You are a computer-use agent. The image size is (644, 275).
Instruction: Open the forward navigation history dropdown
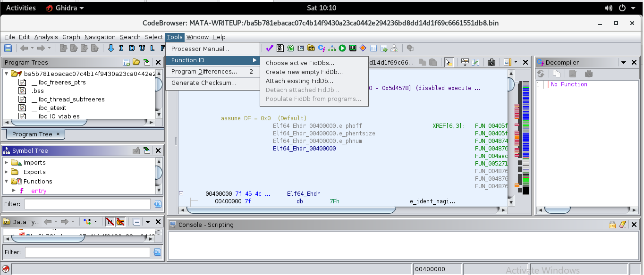pyautogui.click(x=49, y=48)
